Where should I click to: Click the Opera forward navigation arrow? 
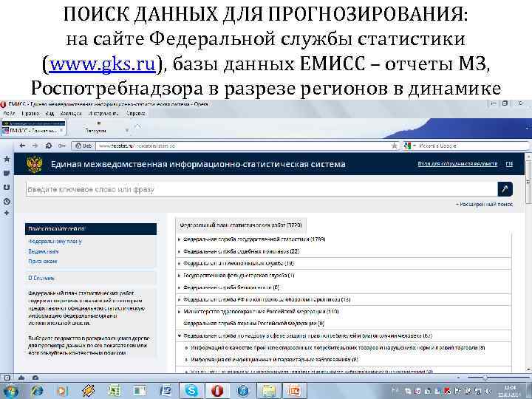pyautogui.click(x=35, y=146)
